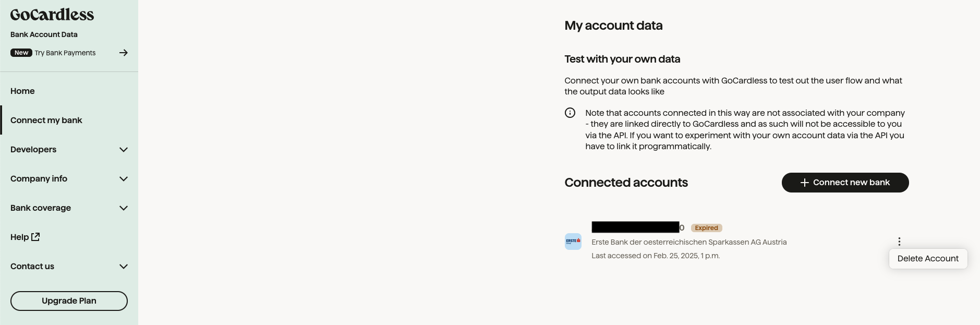The width and height of the screenshot is (980, 325).
Task: Click the Expired status badge
Action: pos(706,228)
